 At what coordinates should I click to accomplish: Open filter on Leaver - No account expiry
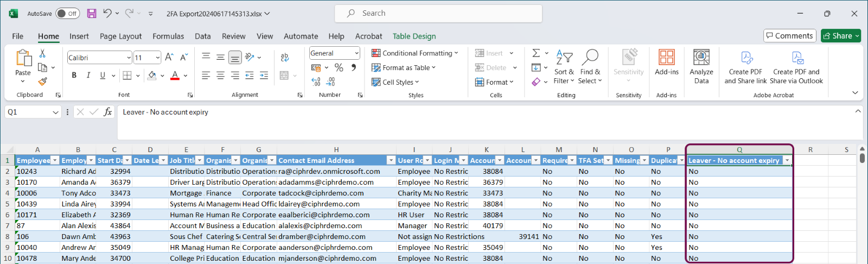(x=787, y=160)
